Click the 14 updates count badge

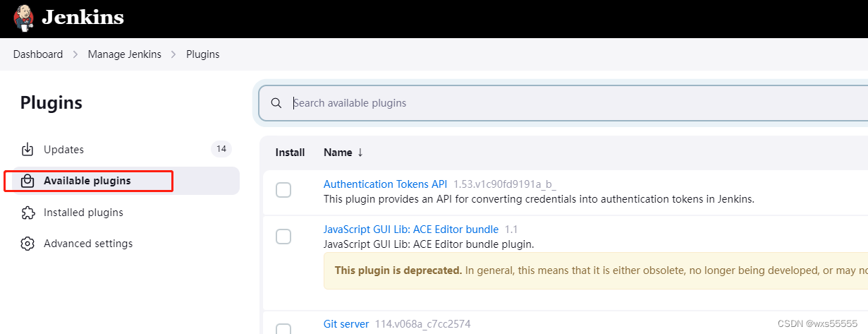pyautogui.click(x=221, y=149)
